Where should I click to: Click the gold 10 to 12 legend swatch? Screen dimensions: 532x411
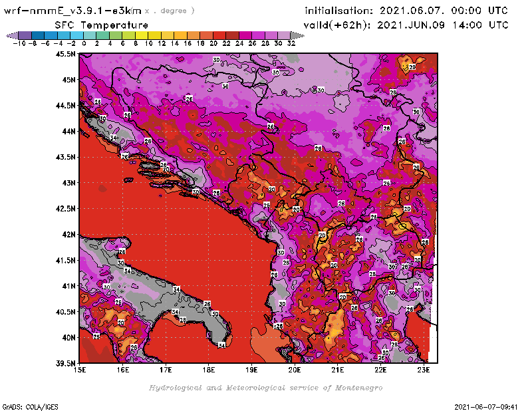tap(154, 35)
